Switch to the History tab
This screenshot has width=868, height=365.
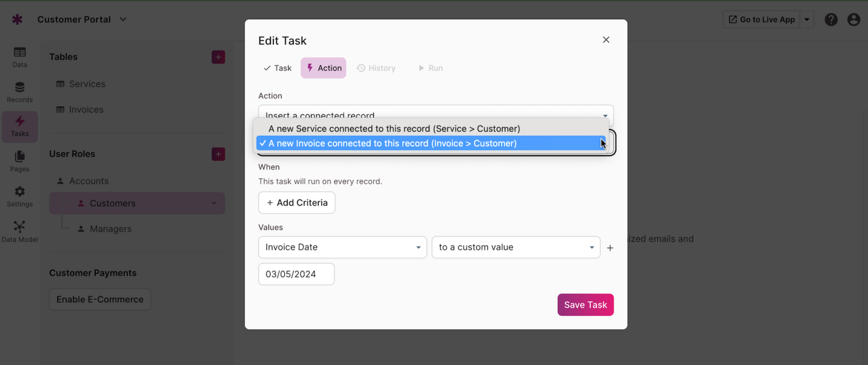pyautogui.click(x=376, y=68)
